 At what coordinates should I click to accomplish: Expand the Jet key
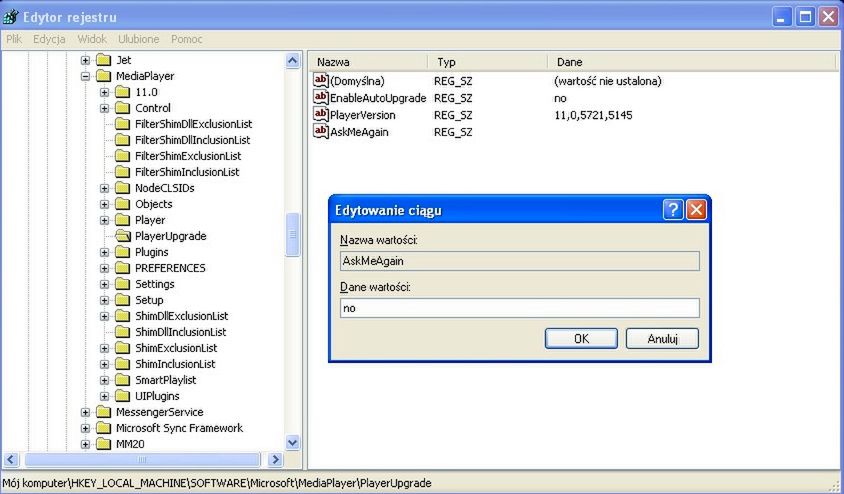(85, 60)
